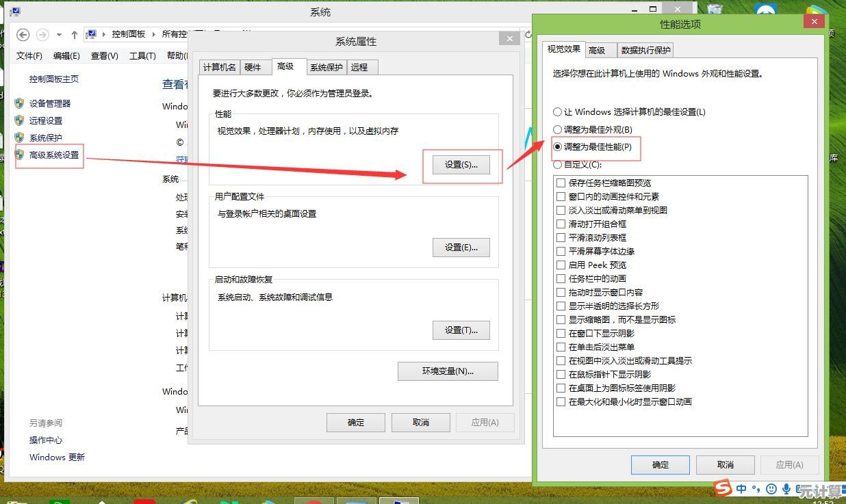Click the up arrow to navigate to parent folder

click(x=75, y=34)
